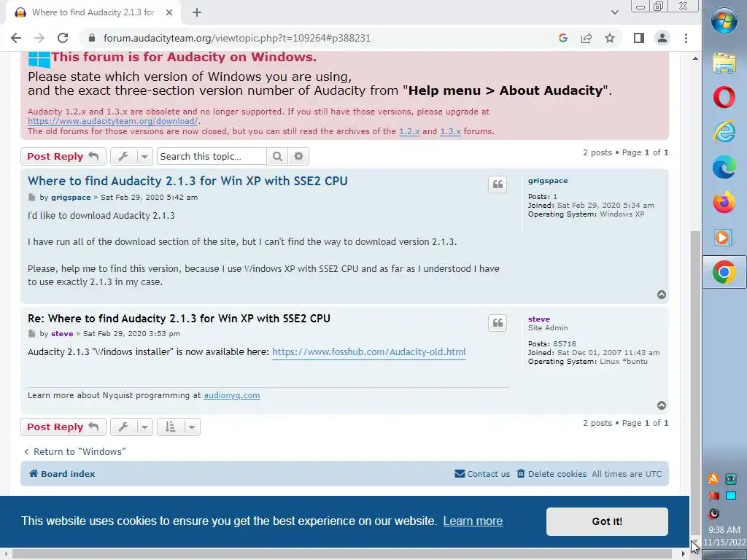747x560 pixels.
Task: Open grigspace's profile in the post sidebar
Action: tap(548, 181)
